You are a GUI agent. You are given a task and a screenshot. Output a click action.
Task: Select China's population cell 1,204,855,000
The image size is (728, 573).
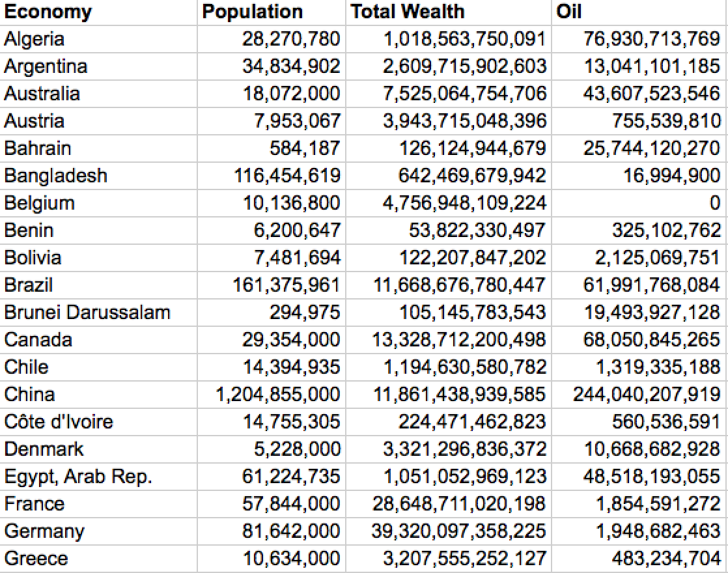278,395
